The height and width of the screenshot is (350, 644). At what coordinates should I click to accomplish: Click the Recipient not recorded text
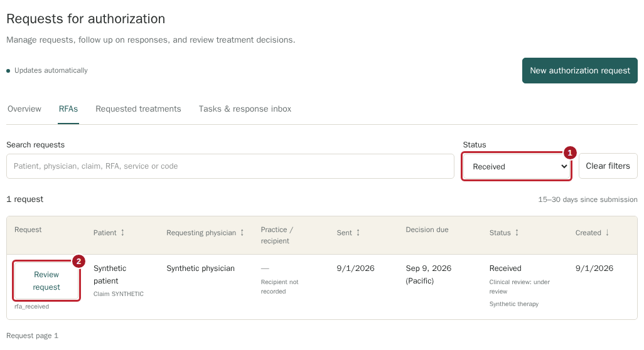[x=279, y=287]
